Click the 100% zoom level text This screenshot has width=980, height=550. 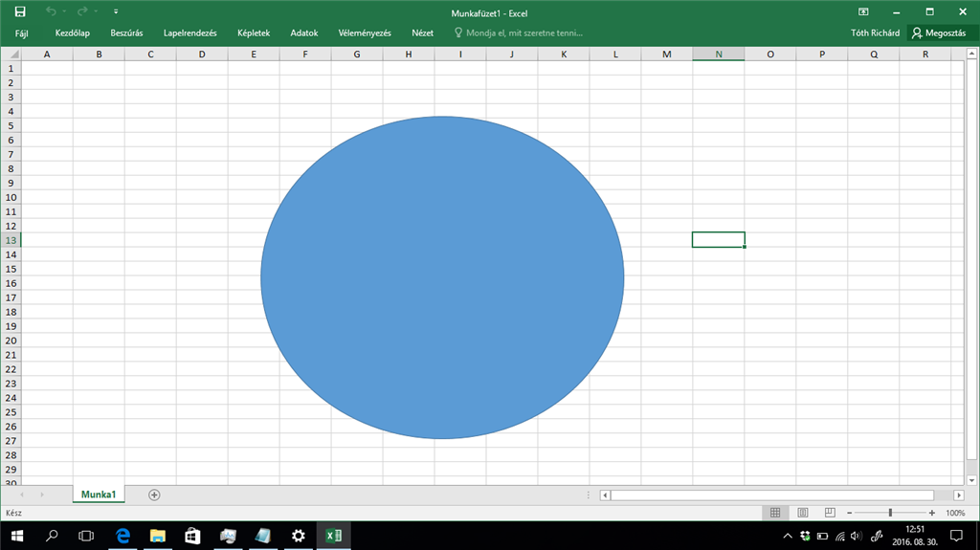pos(955,513)
